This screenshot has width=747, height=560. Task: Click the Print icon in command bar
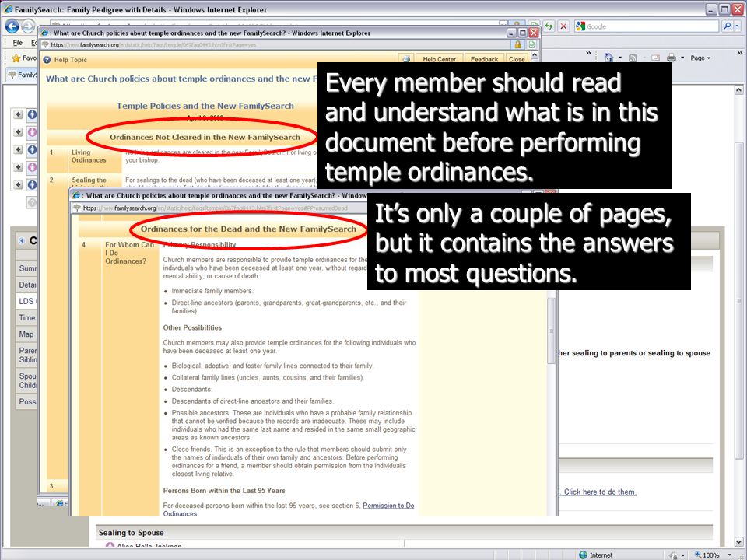tap(672, 58)
